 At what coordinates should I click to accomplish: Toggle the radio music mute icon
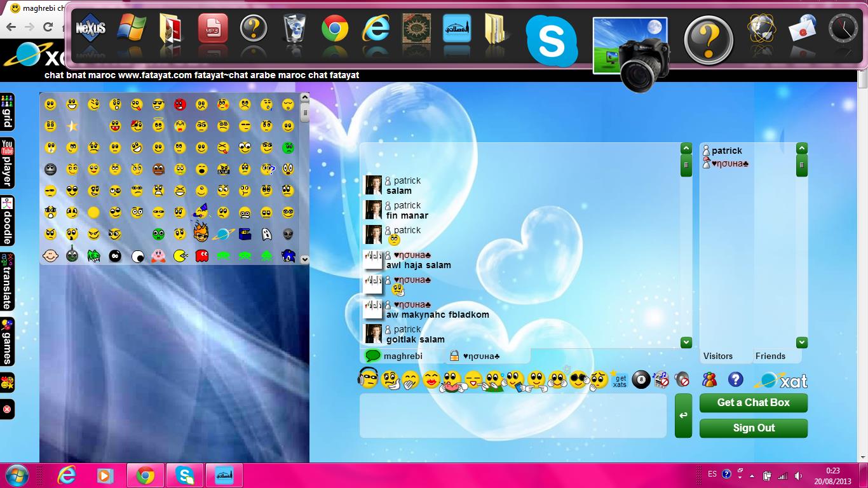point(661,380)
